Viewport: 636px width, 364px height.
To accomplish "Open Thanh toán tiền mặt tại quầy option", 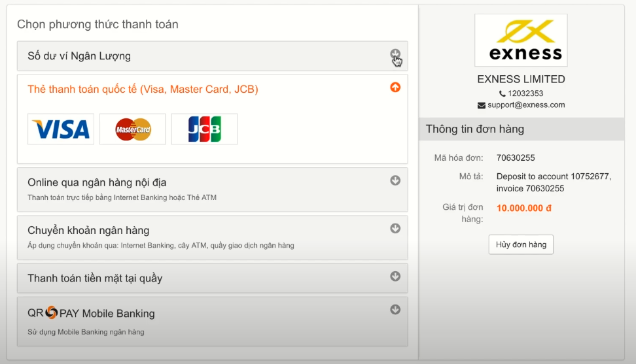I will click(212, 278).
